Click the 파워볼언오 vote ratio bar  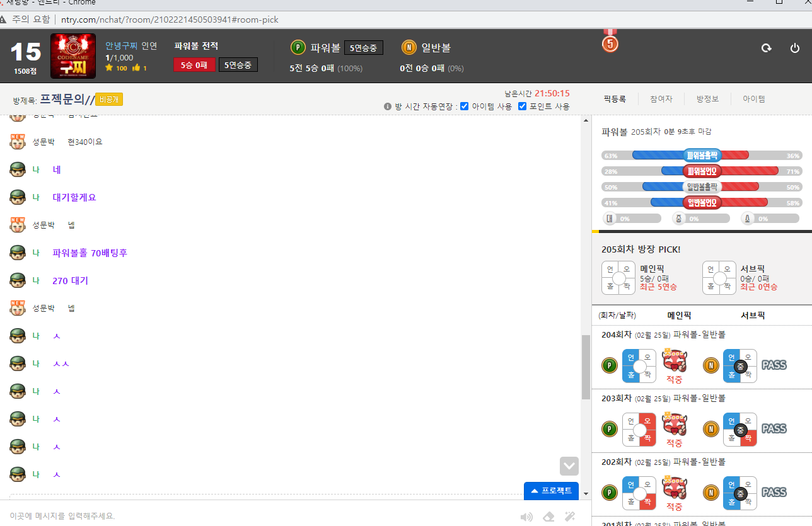702,171
